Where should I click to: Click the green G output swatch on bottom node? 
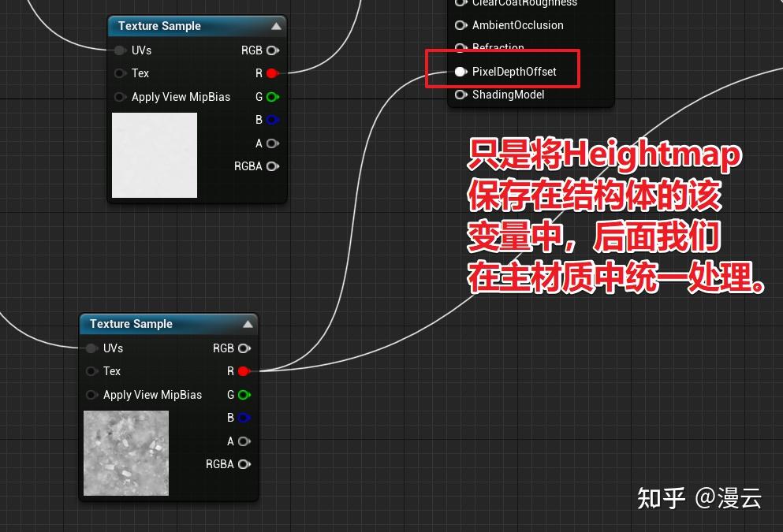[244, 394]
